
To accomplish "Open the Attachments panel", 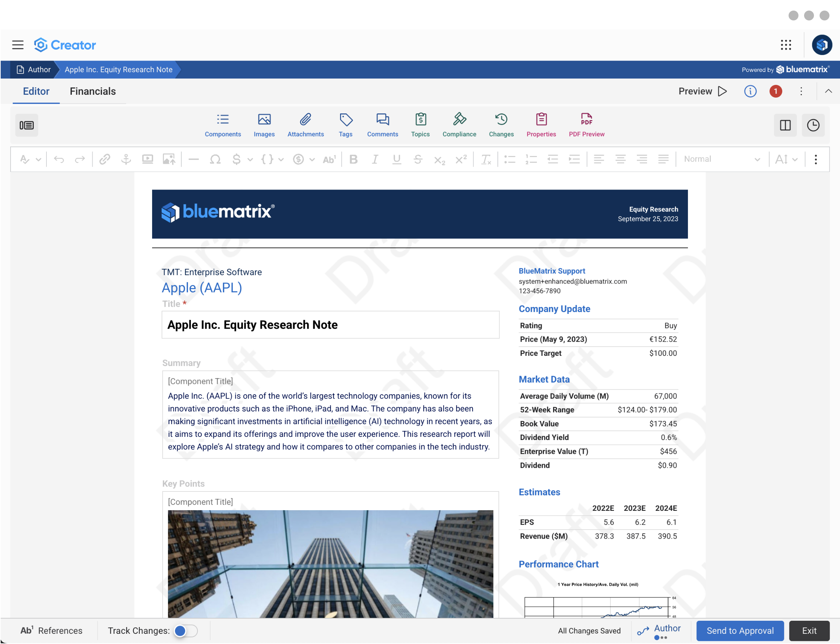I will [305, 125].
